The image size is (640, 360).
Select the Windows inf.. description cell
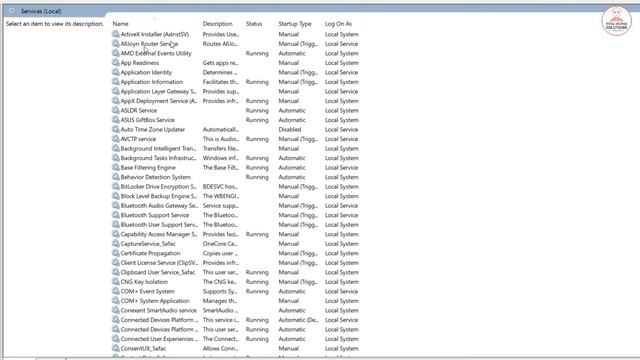[221, 158]
